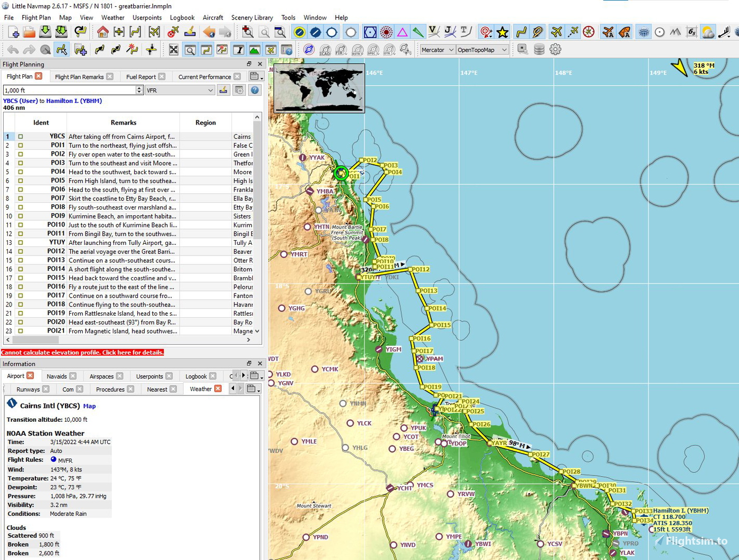Viewport: 739px width, 560px height.
Task: Open the Mercator projection dropdown
Action: [x=437, y=50]
